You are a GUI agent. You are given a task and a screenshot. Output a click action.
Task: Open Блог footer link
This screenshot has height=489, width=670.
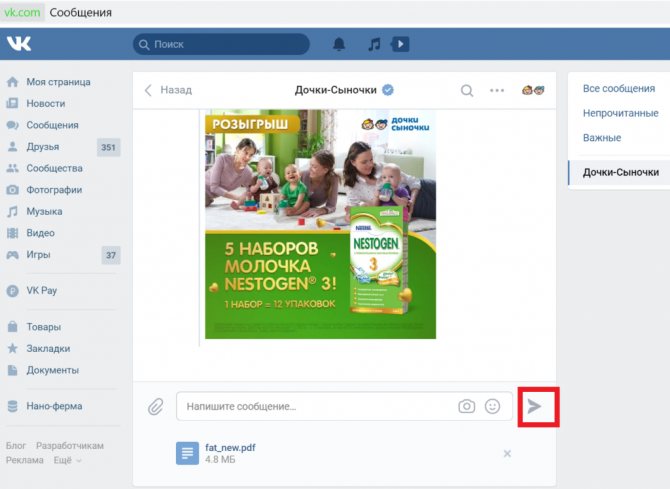click(x=16, y=445)
